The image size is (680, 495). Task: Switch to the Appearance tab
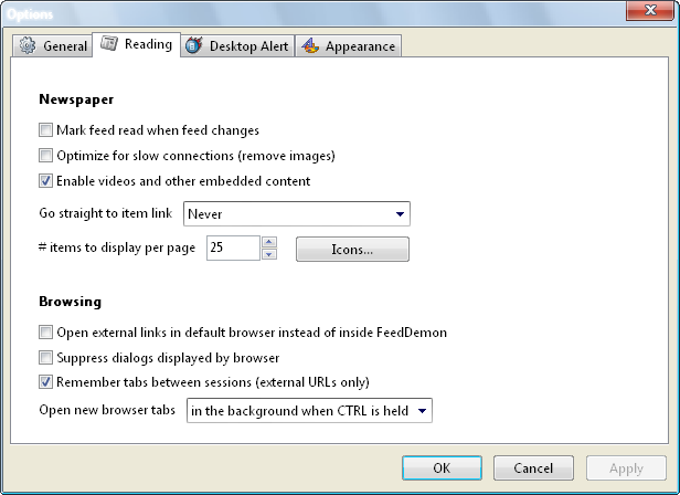[349, 46]
